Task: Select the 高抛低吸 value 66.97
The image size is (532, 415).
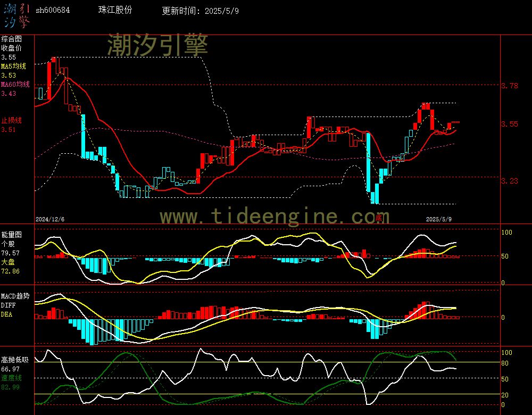Action: tap(10, 369)
